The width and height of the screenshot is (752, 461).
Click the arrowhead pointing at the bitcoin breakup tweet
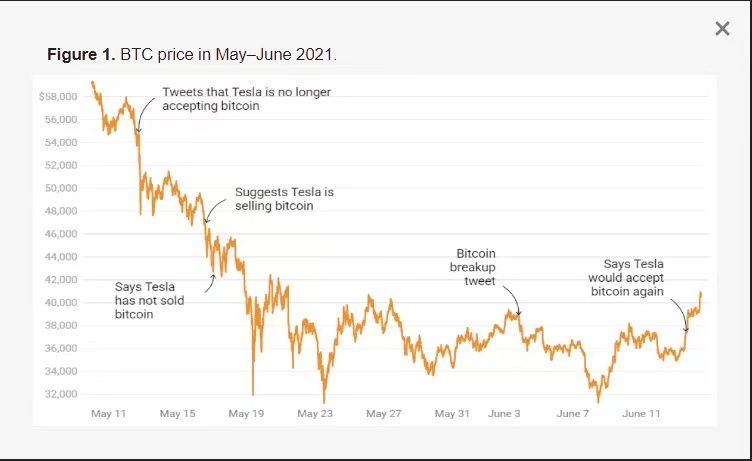coord(518,313)
